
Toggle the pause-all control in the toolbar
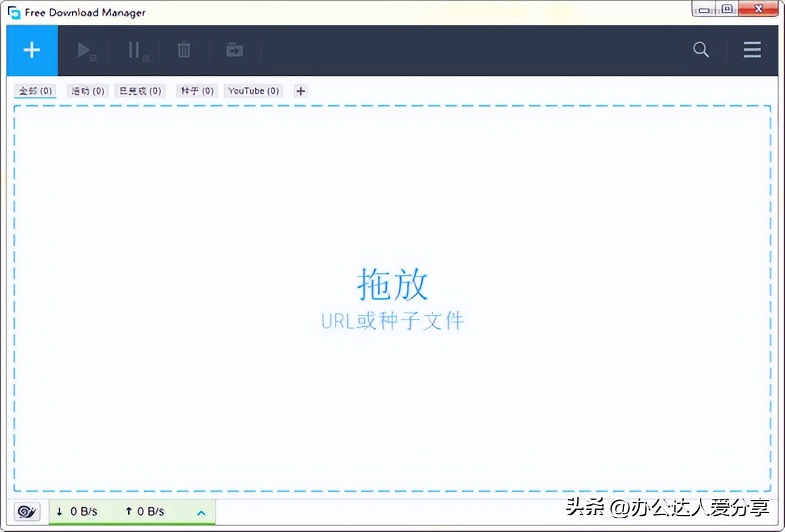point(135,50)
